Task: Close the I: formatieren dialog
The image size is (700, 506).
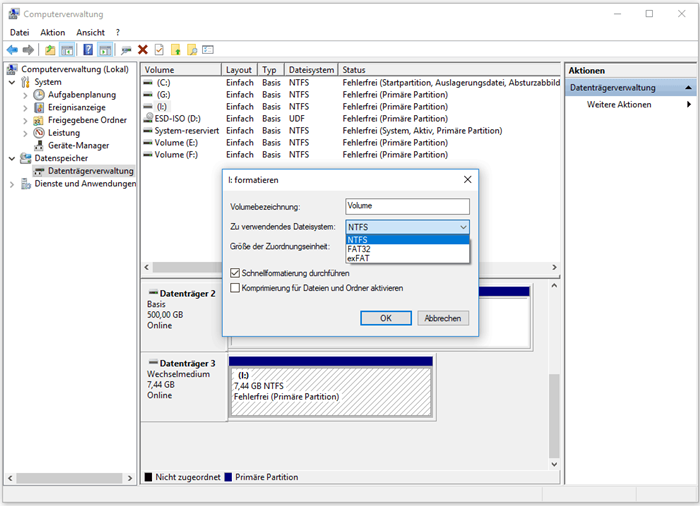Action: [x=467, y=180]
